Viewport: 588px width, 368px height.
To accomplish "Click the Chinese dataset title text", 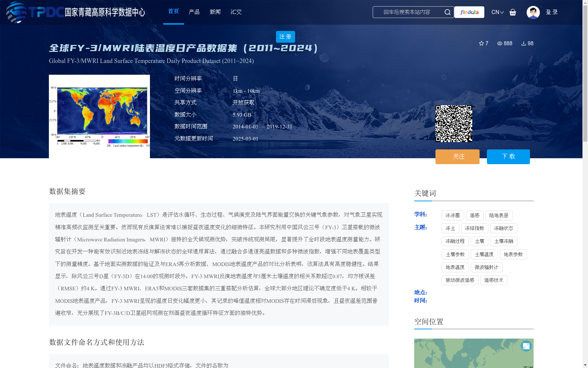I will coord(183,48).
